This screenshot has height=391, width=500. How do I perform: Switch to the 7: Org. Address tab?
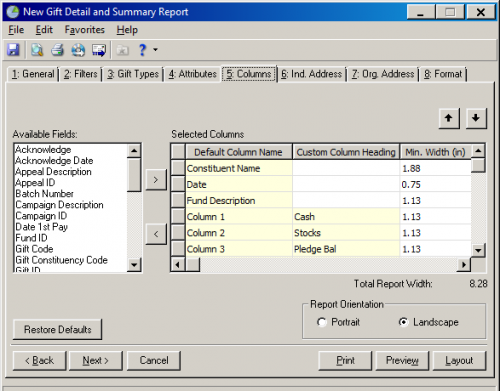383,74
